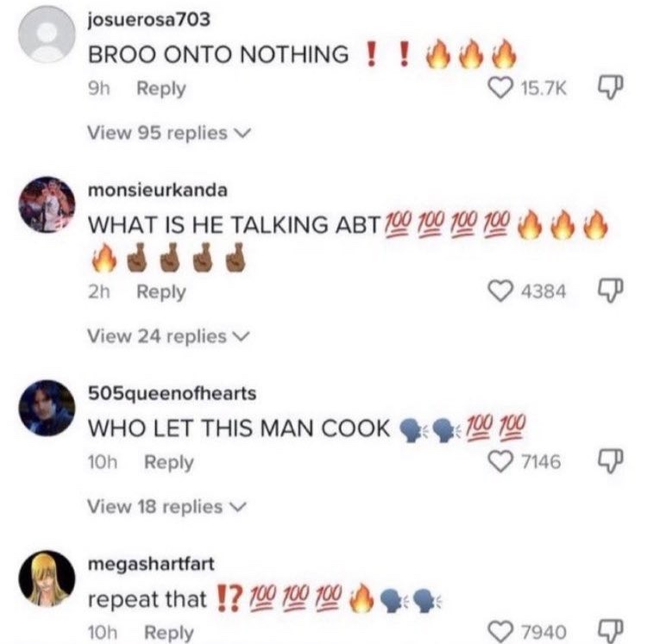Open monsieurkanda's profile picture
The height and width of the screenshot is (644, 647).
point(47,204)
